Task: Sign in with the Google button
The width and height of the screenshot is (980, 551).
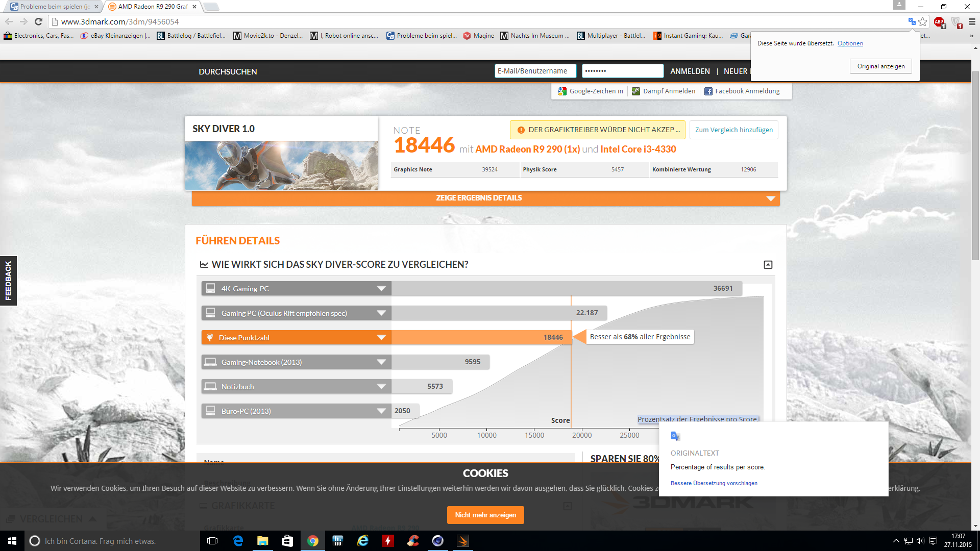Action: [x=591, y=91]
